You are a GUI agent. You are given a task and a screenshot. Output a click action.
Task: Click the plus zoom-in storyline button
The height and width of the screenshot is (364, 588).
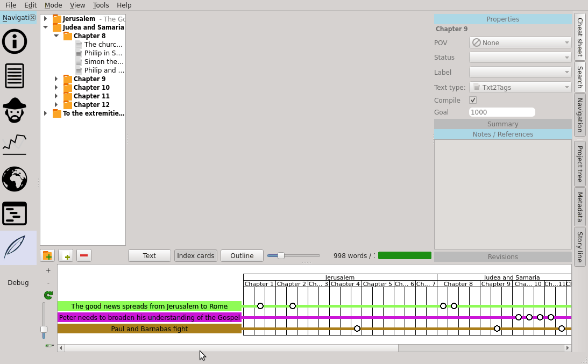point(48,270)
